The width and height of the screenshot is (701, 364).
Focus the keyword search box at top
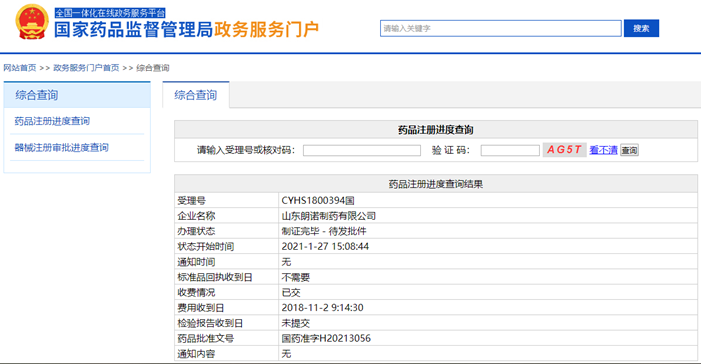point(501,29)
